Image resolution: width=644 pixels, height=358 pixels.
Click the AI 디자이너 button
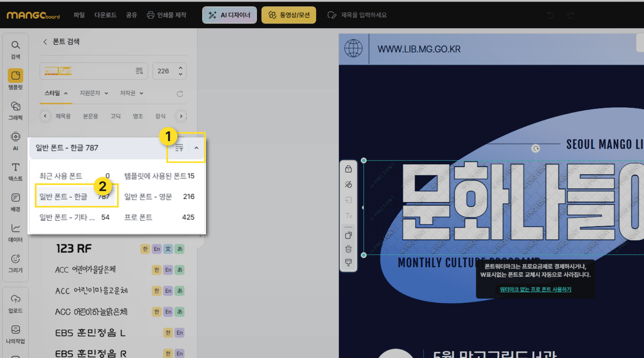coord(229,15)
